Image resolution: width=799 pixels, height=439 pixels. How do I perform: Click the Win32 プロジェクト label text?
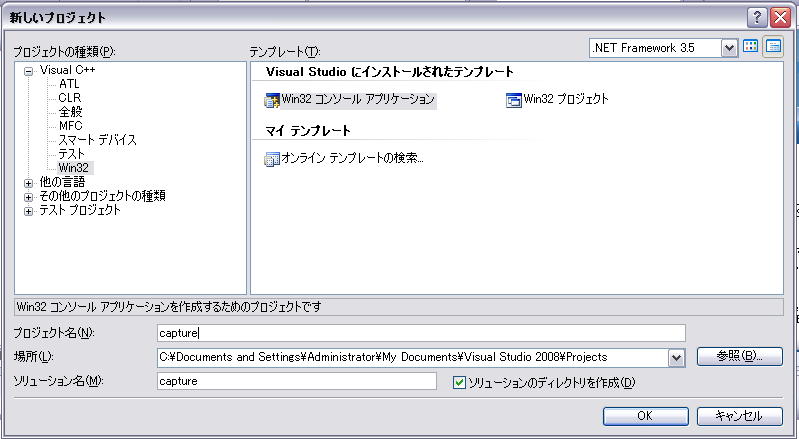(566, 99)
